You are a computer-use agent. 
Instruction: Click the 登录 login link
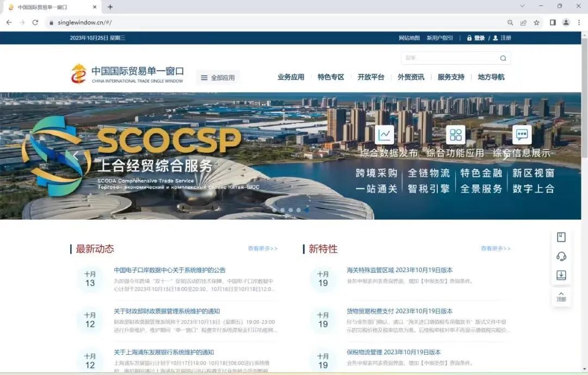(x=479, y=38)
